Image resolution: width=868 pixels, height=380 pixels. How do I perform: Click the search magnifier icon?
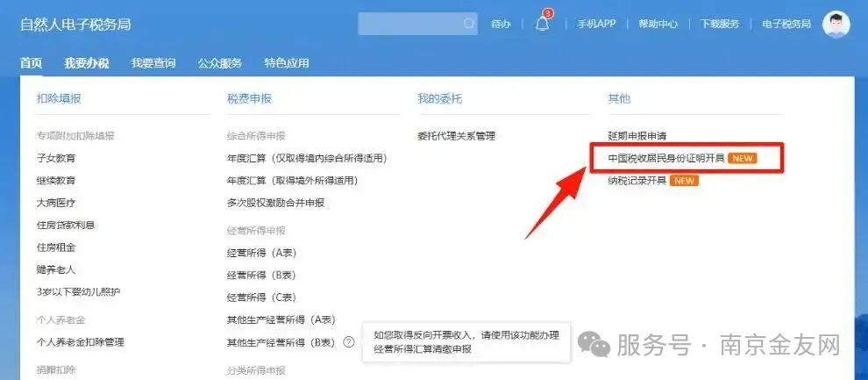[469, 24]
